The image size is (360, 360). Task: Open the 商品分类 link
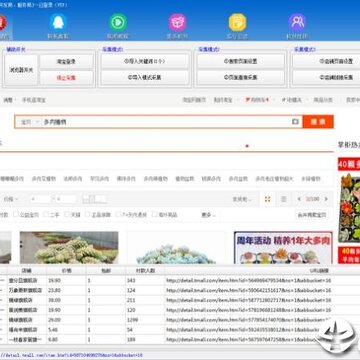323,100
